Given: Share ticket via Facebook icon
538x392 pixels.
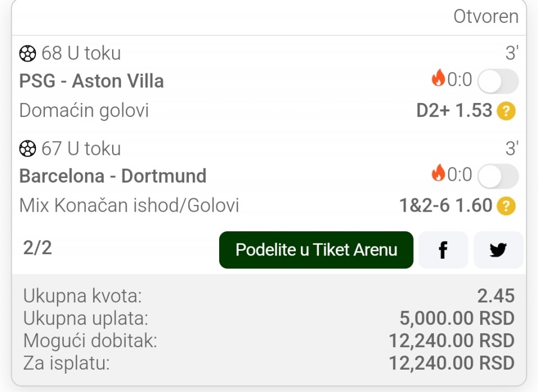Looking at the screenshot, I should click(443, 250).
